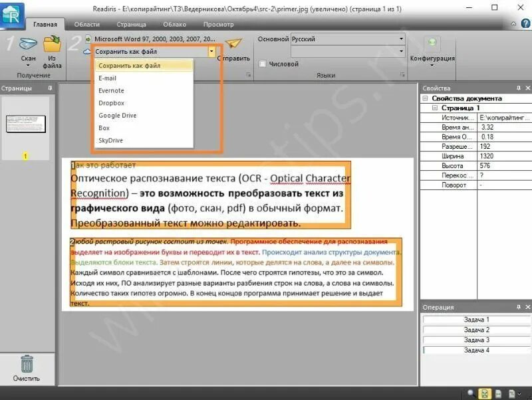Click the Скан scanner icon
This screenshot has width=532, height=400.
(28, 44)
